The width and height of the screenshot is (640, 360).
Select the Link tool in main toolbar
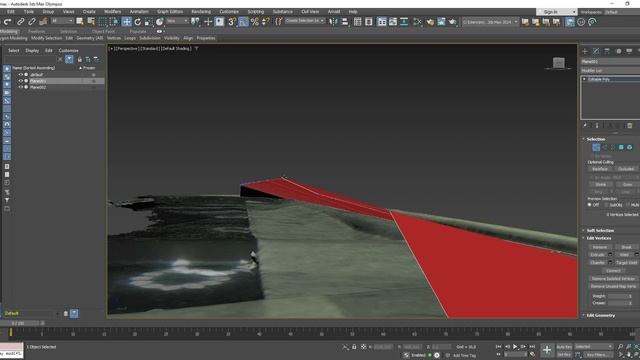click(x=20, y=22)
